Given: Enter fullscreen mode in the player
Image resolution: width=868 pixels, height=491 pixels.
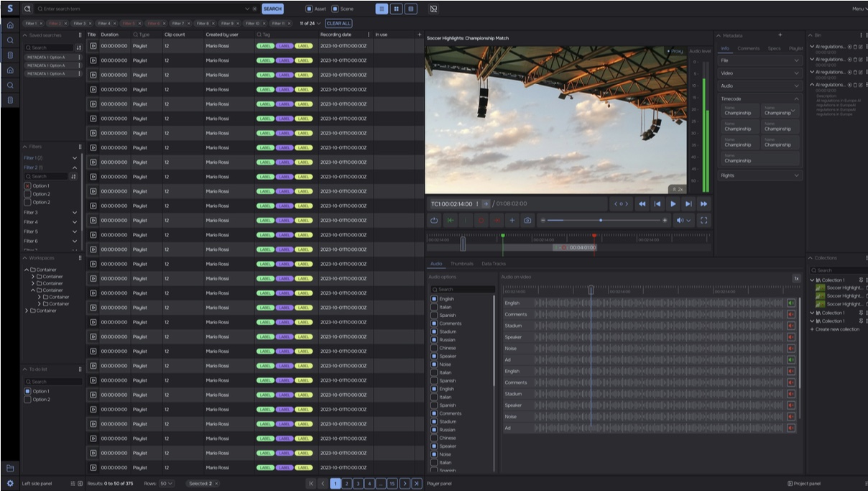Looking at the screenshot, I should click(703, 221).
